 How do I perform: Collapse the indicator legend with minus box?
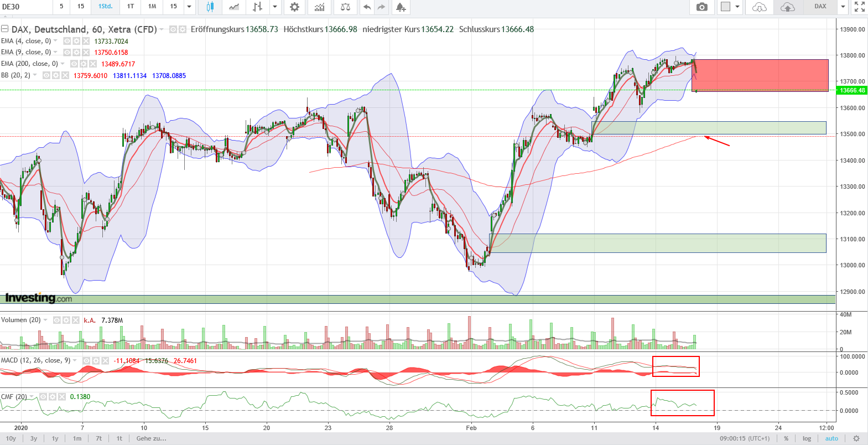[4, 29]
